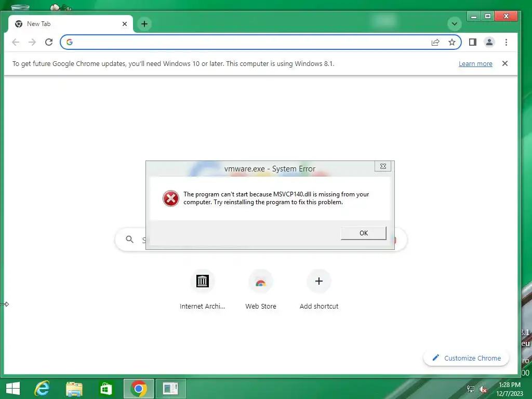Launch Internet Explorer from taskbar

coord(42,389)
